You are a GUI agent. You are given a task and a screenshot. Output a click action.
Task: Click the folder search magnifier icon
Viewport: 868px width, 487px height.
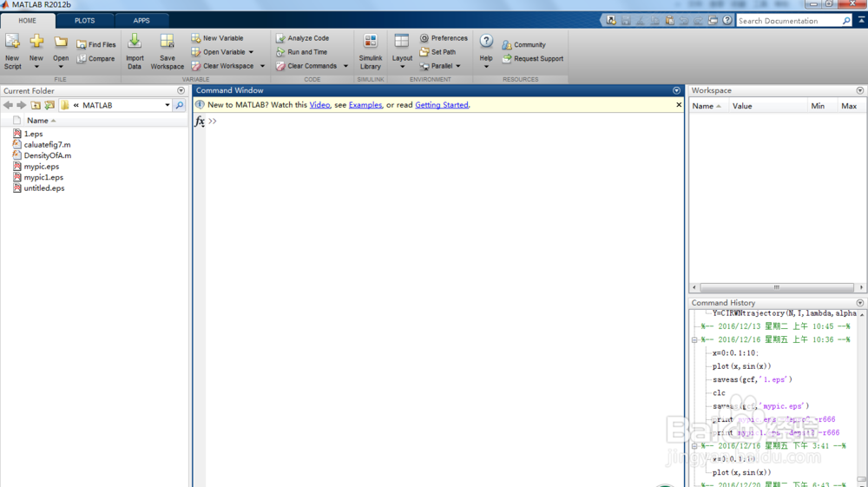(180, 105)
